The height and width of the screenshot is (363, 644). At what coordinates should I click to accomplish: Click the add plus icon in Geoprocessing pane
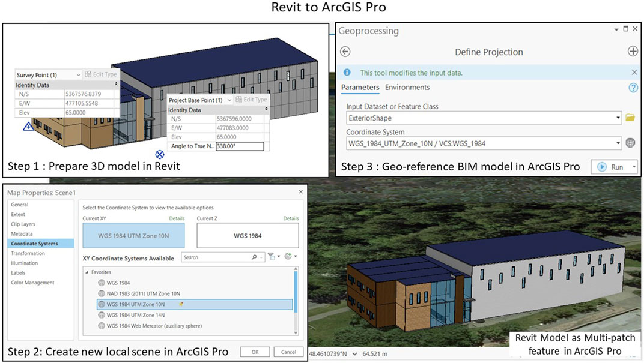633,51
